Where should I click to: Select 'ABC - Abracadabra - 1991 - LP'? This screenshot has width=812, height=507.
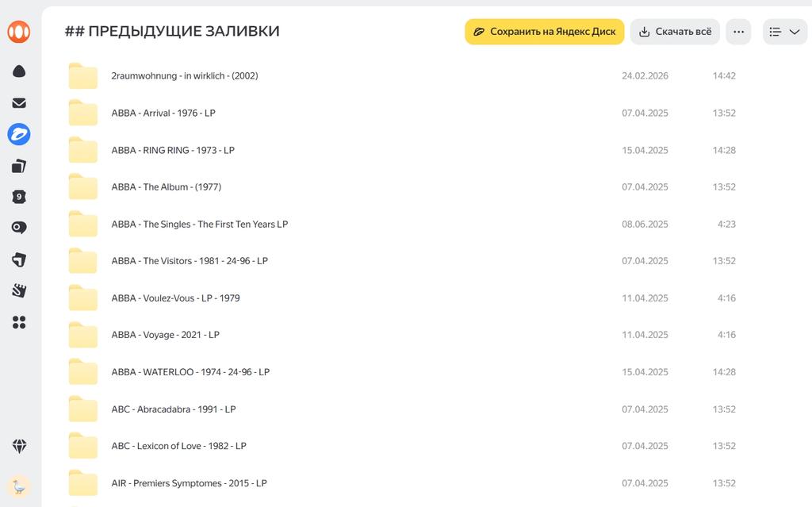pyautogui.click(x=174, y=409)
